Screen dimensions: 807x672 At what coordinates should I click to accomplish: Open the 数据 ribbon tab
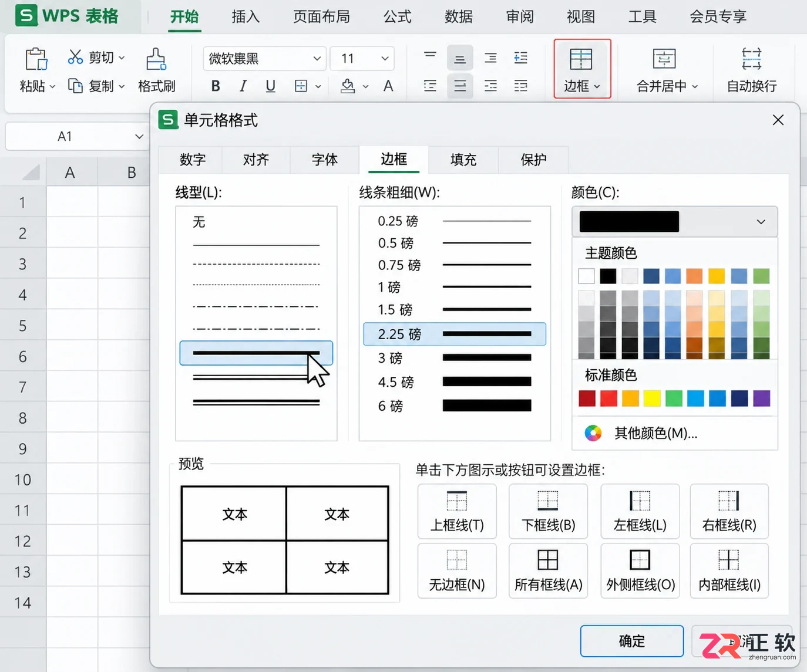[459, 16]
